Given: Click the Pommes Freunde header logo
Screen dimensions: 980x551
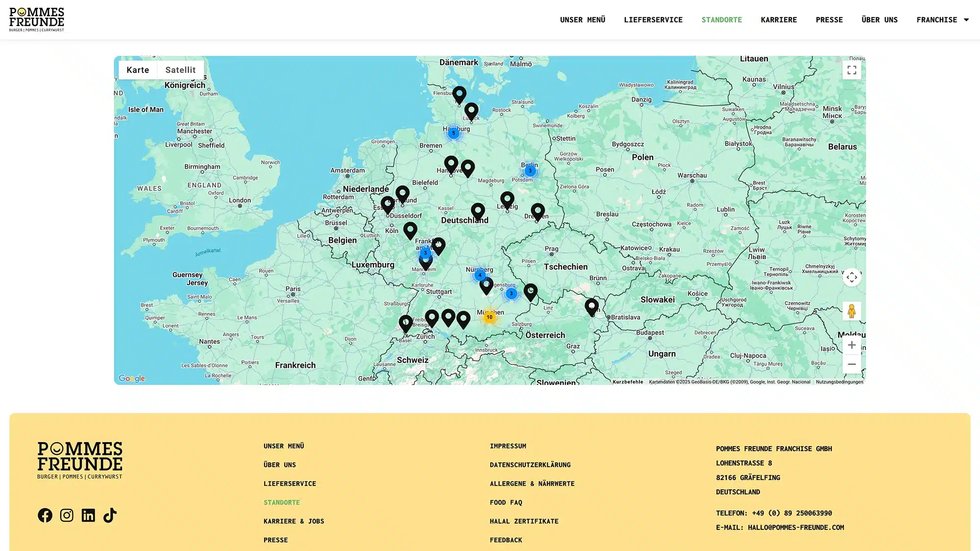Looking at the screenshot, I should 37,20.
